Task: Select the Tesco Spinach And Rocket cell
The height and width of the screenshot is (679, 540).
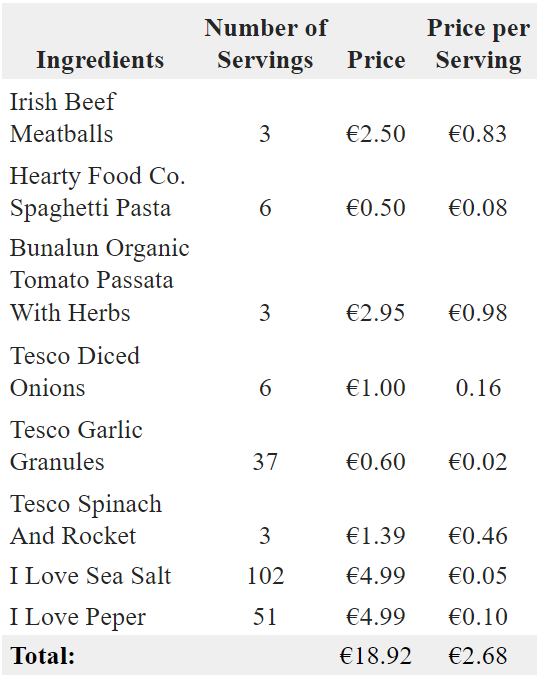Action: click(x=86, y=520)
